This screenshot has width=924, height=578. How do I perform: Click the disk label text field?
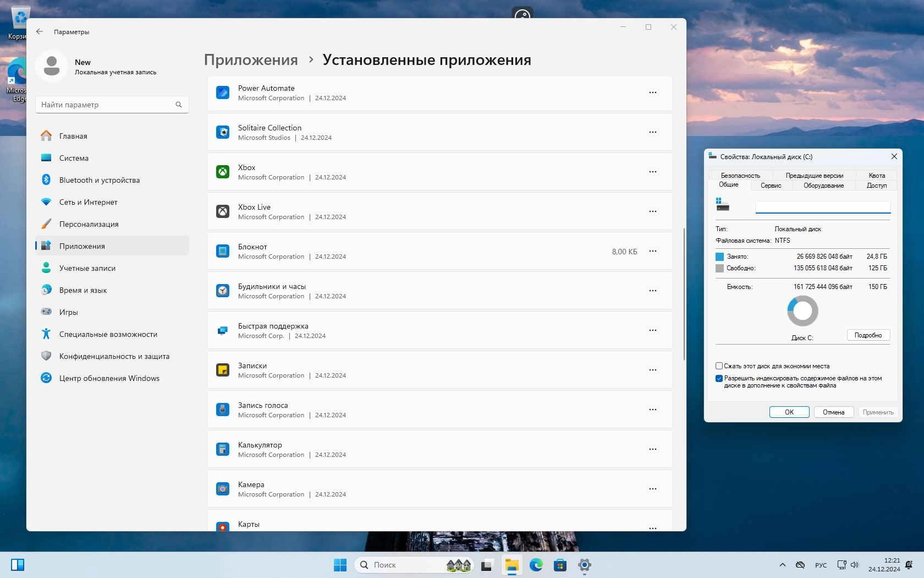pyautogui.click(x=823, y=206)
